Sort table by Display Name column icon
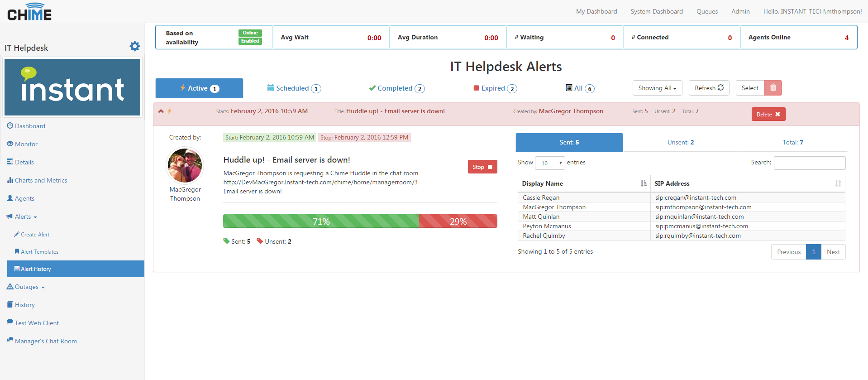868x380 pixels. tap(644, 183)
